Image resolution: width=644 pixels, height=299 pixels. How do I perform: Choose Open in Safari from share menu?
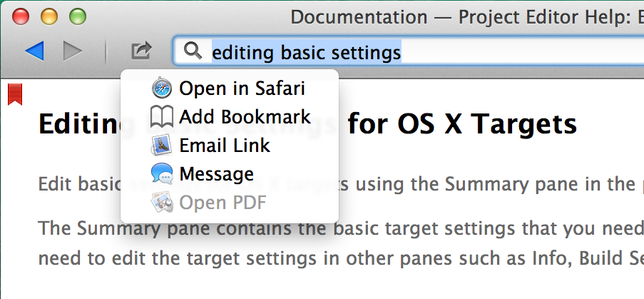[230, 88]
